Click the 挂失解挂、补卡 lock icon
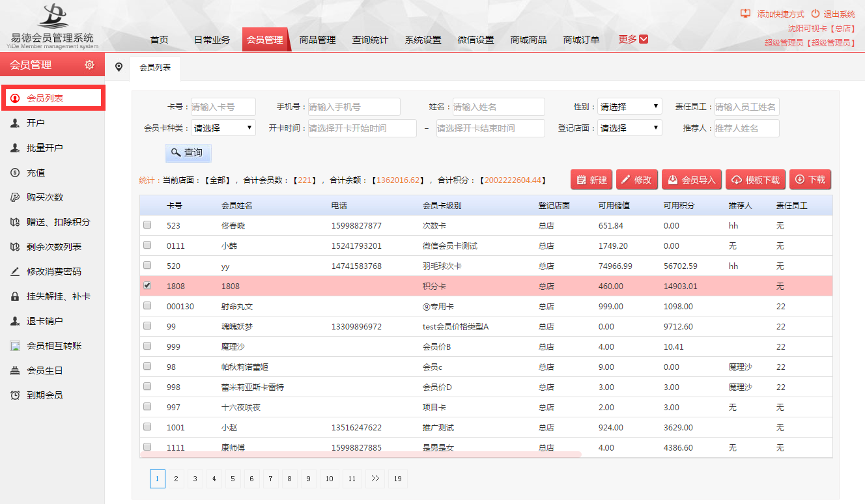This screenshot has width=865, height=504. [15, 296]
